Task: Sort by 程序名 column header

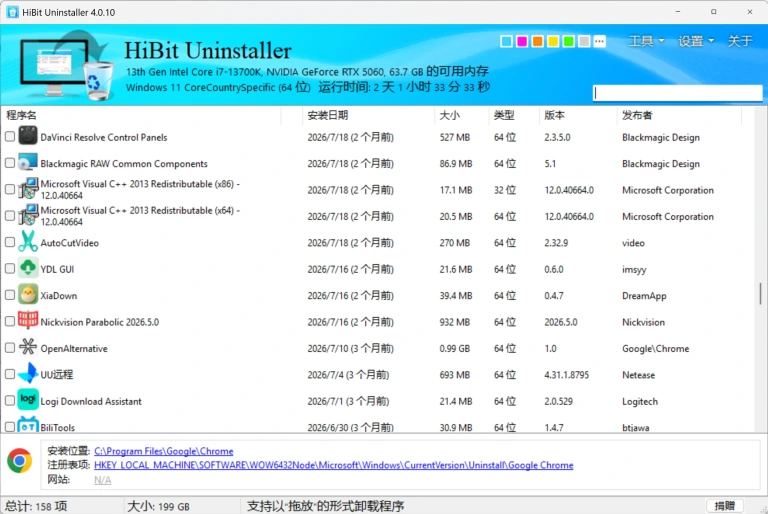Action: [x=141, y=115]
